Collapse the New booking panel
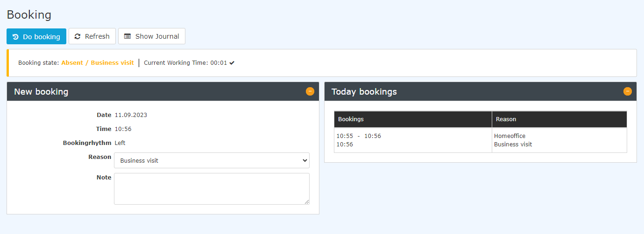 [x=310, y=91]
